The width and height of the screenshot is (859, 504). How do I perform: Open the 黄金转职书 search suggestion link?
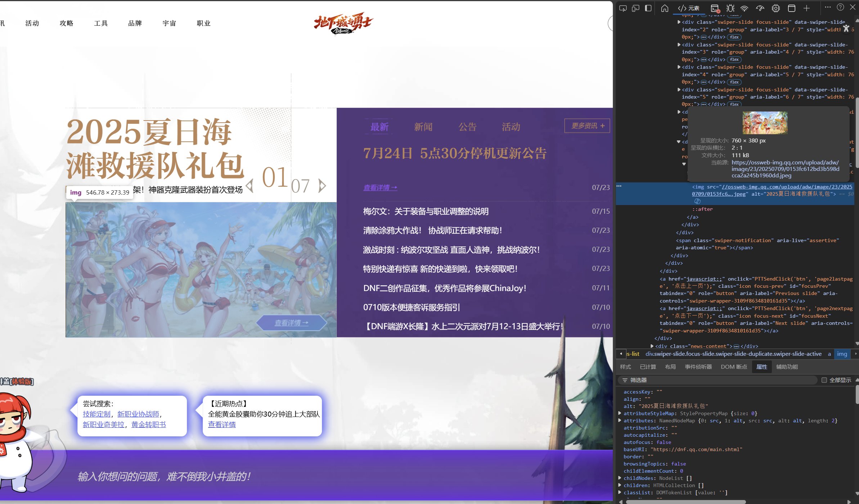(149, 424)
